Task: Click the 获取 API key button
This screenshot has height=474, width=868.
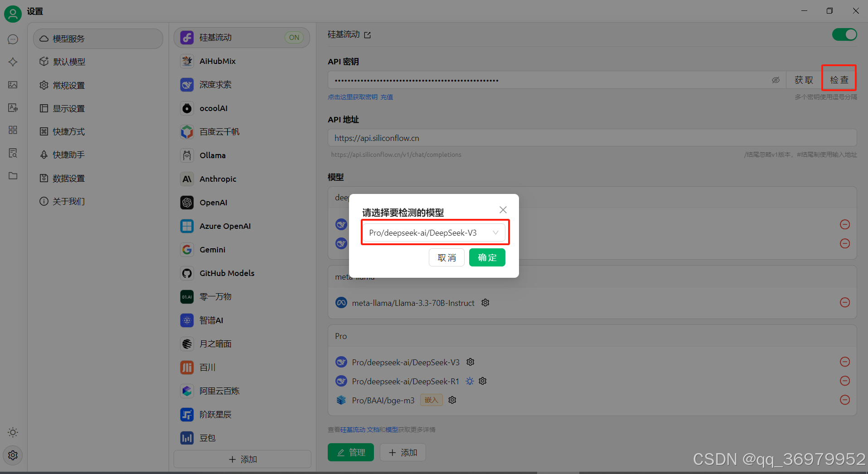Action: (804, 80)
